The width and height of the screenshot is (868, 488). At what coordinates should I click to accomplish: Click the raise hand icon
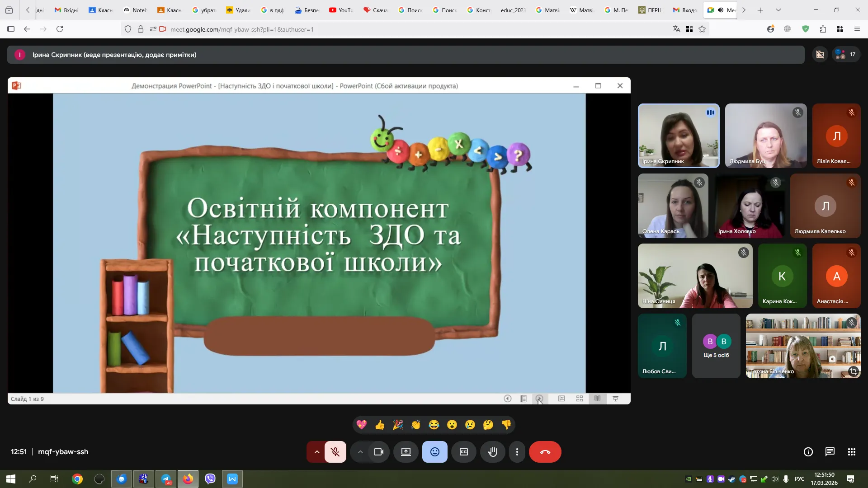point(492,452)
